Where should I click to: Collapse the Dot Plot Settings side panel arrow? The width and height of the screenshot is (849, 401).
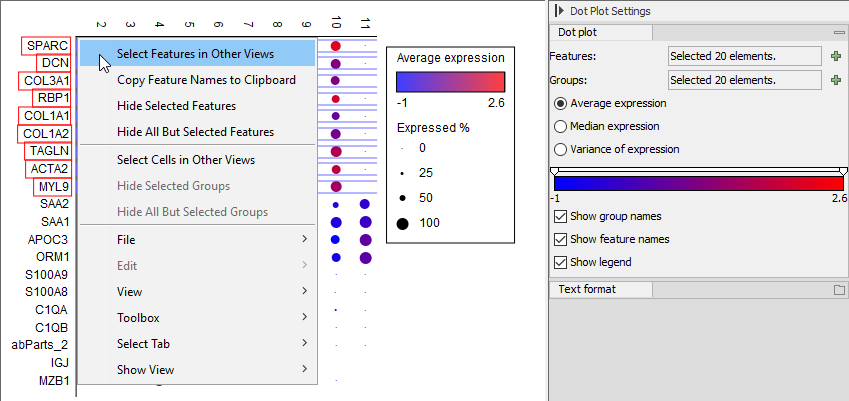pyautogui.click(x=560, y=11)
